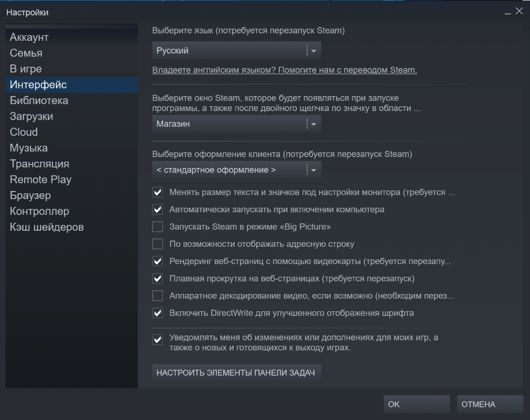Select the Интерфейс section

pos(71,85)
